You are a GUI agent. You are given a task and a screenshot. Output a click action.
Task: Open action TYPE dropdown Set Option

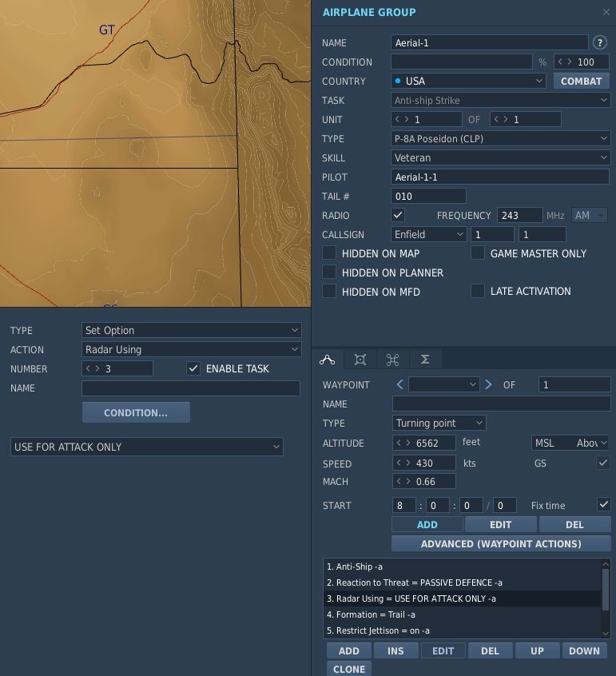pos(192,330)
